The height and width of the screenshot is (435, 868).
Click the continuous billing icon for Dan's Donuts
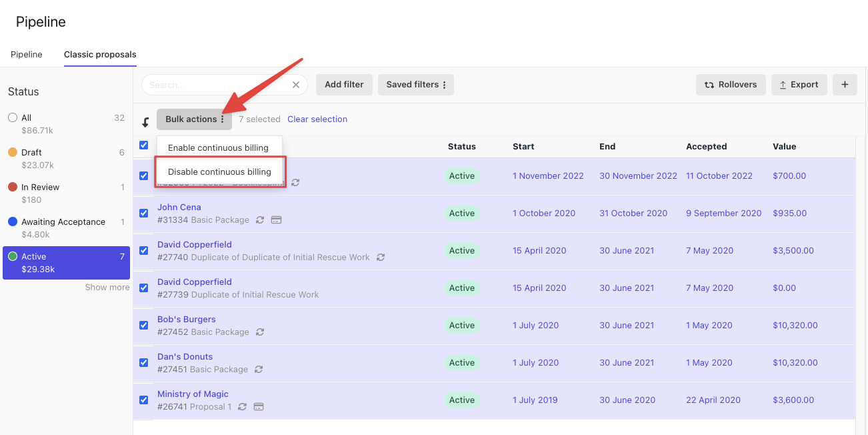click(x=259, y=370)
